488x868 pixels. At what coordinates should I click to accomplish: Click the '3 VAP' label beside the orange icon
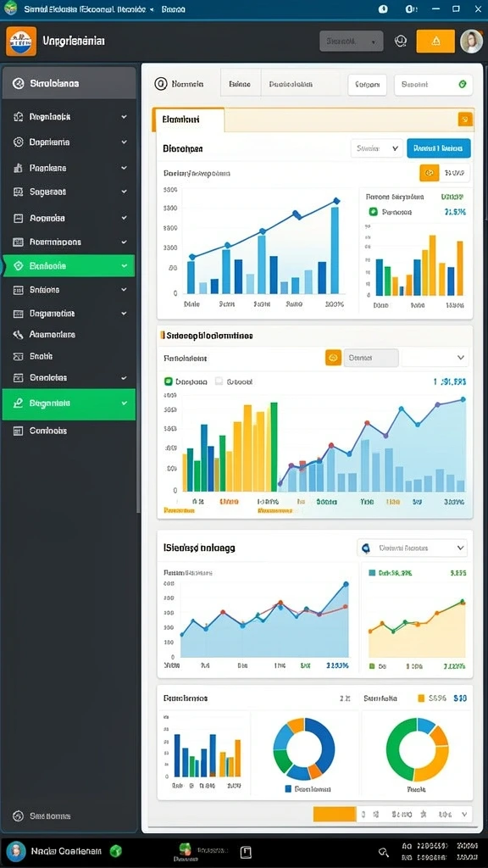click(455, 173)
